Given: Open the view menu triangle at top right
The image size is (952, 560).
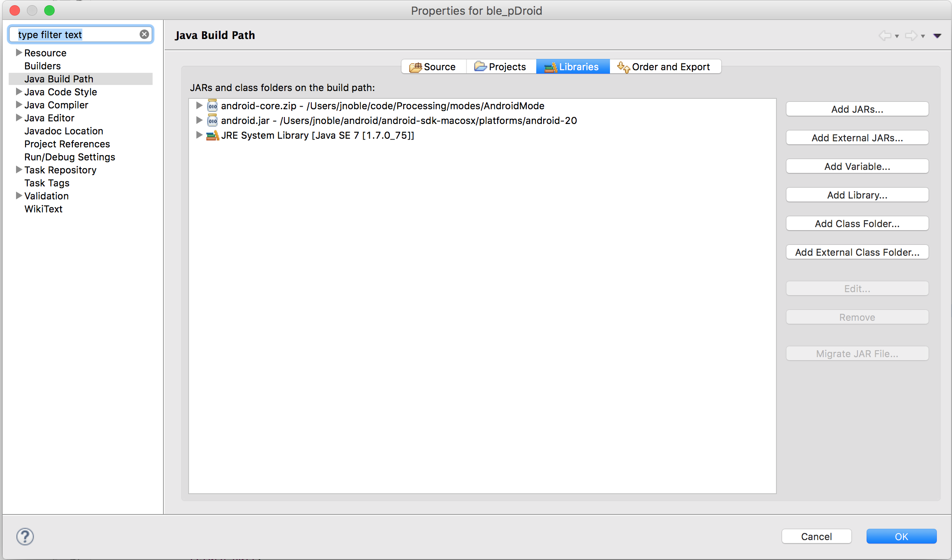Looking at the screenshot, I should [937, 36].
